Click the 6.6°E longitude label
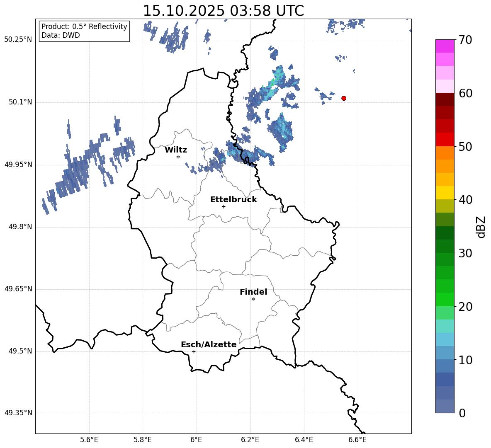 coord(357,440)
